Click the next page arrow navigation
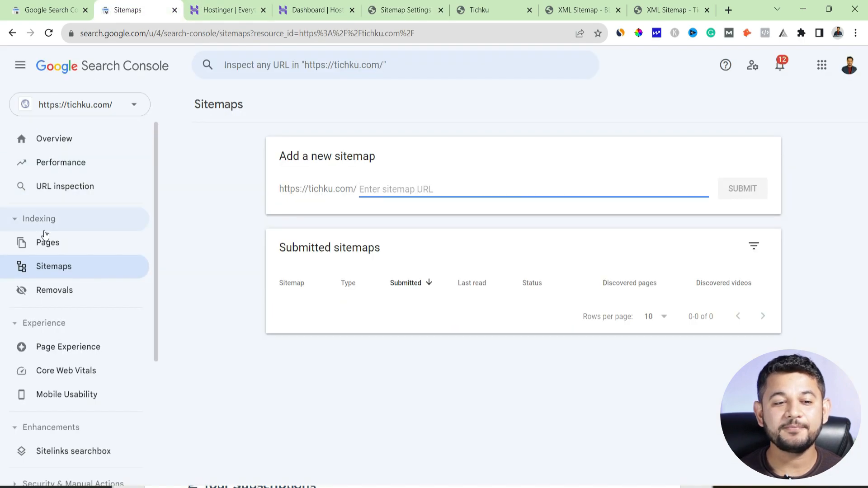868x488 pixels. [x=763, y=316]
